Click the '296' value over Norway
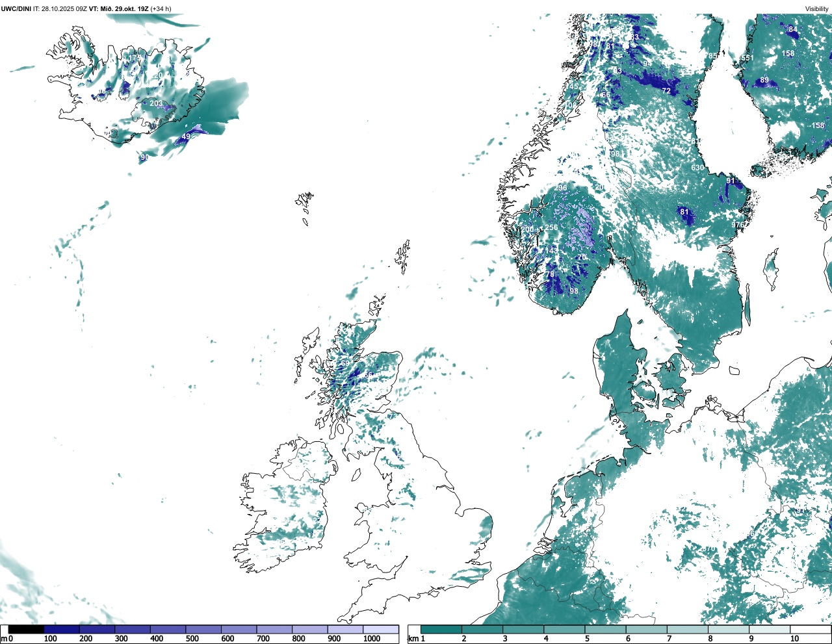Viewport: 832px width, 644px height. pyautogui.click(x=561, y=188)
